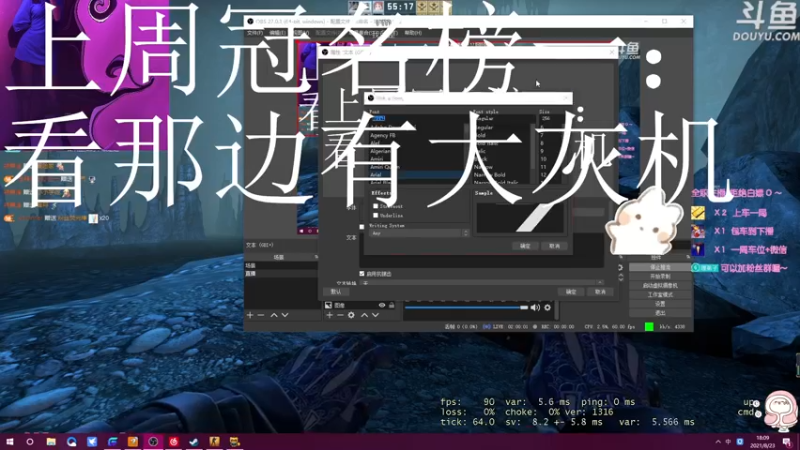
Task: Cancel properties dialog with 取消
Action: [x=600, y=292]
